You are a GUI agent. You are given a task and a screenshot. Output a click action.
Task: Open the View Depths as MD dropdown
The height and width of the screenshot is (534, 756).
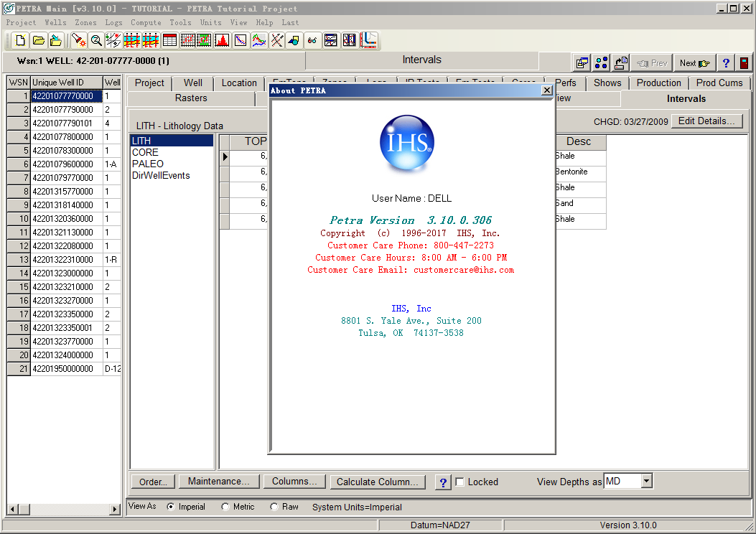coord(647,481)
